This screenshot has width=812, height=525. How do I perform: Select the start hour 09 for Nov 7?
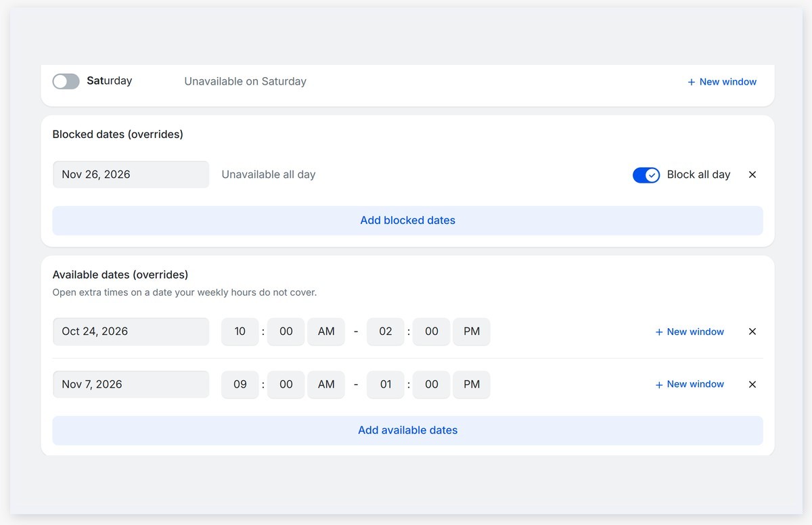pos(240,384)
